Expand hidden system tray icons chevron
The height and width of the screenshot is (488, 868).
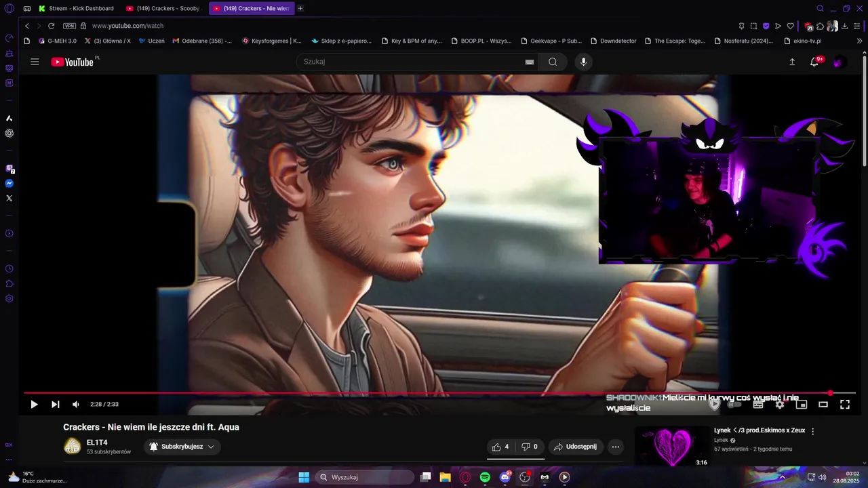click(x=782, y=477)
